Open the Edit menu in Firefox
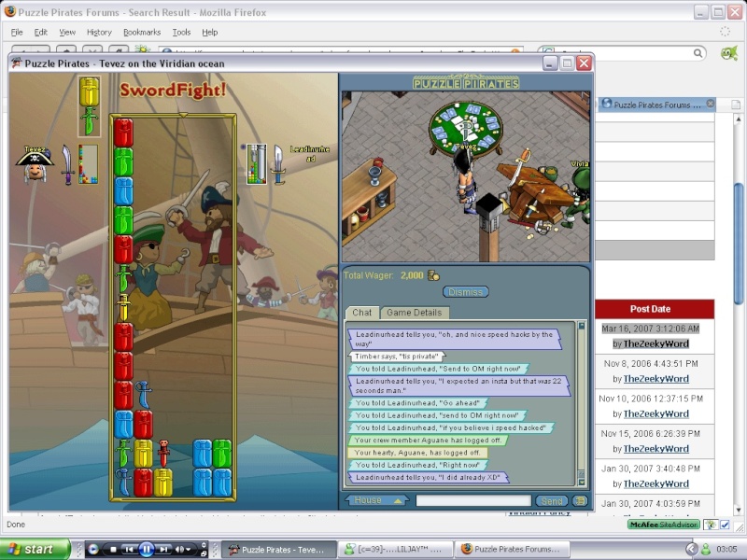Image resolution: width=747 pixels, height=560 pixels. click(x=40, y=32)
